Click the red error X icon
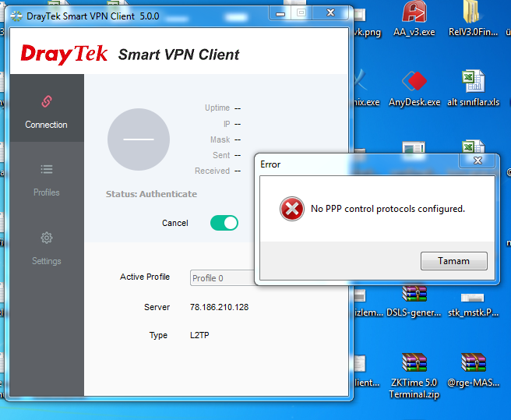This screenshot has width=511, height=420. (291, 209)
